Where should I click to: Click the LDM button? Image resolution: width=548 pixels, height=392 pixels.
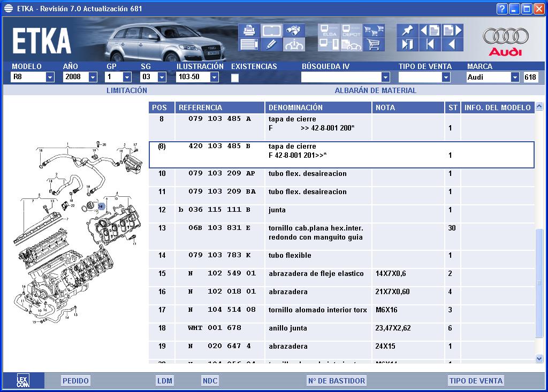click(165, 381)
